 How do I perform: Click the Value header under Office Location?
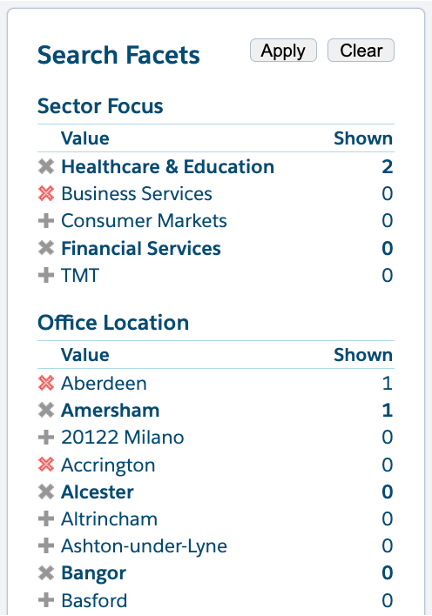point(85,355)
